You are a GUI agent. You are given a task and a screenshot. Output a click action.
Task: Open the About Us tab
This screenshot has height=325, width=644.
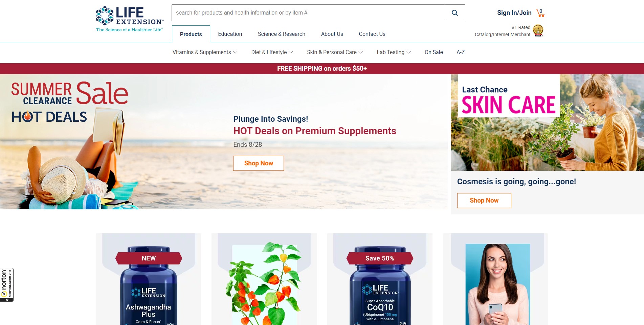tap(332, 34)
